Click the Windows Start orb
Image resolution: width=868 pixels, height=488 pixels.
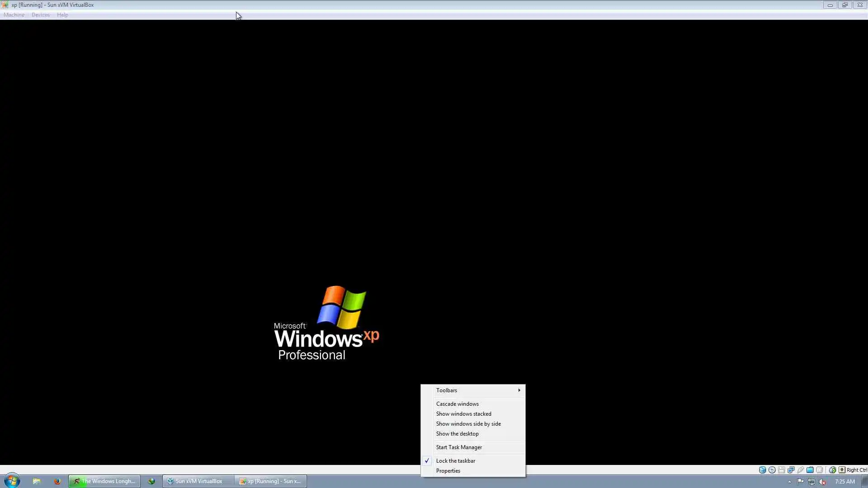(12, 481)
